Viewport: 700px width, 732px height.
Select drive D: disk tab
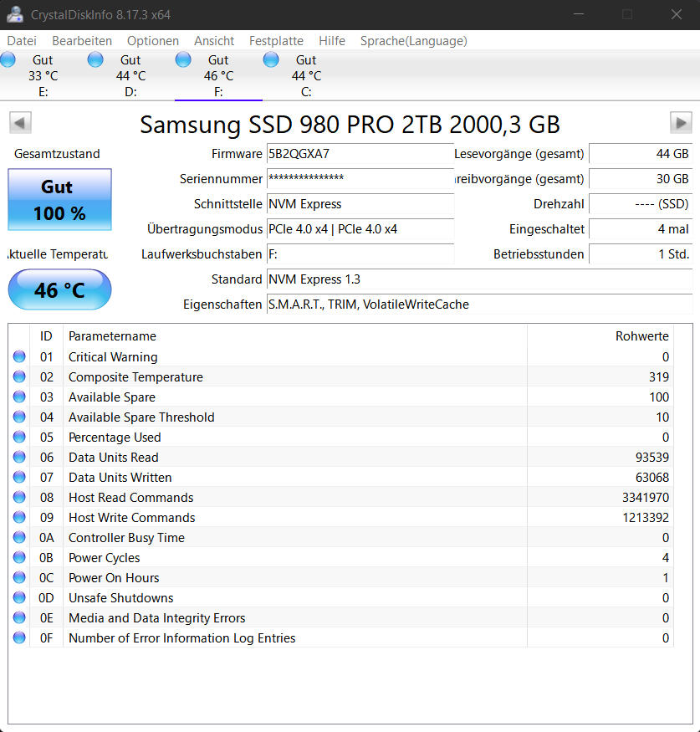click(131, 75)
